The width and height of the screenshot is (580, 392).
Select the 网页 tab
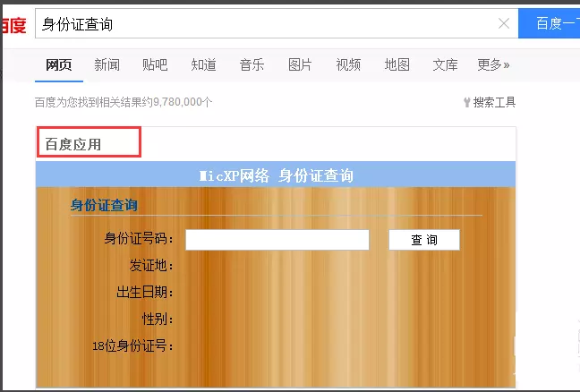pos(59,65)
